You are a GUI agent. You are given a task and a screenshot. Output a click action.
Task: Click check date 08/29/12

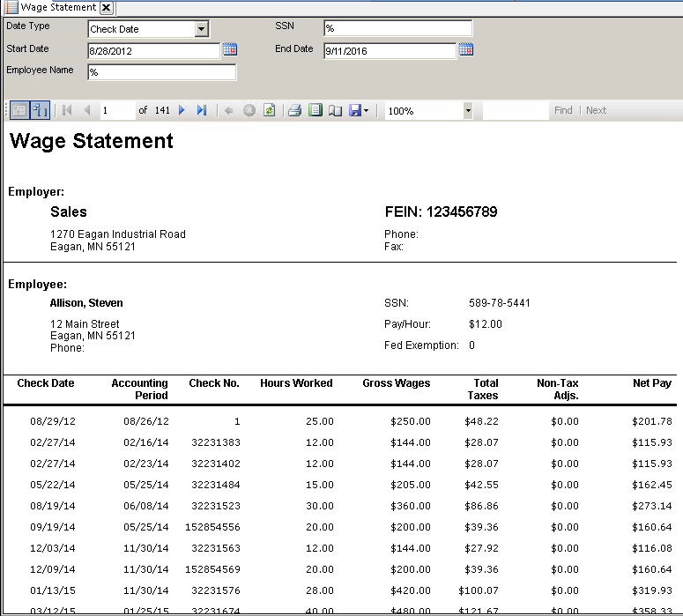coord(53,421)
